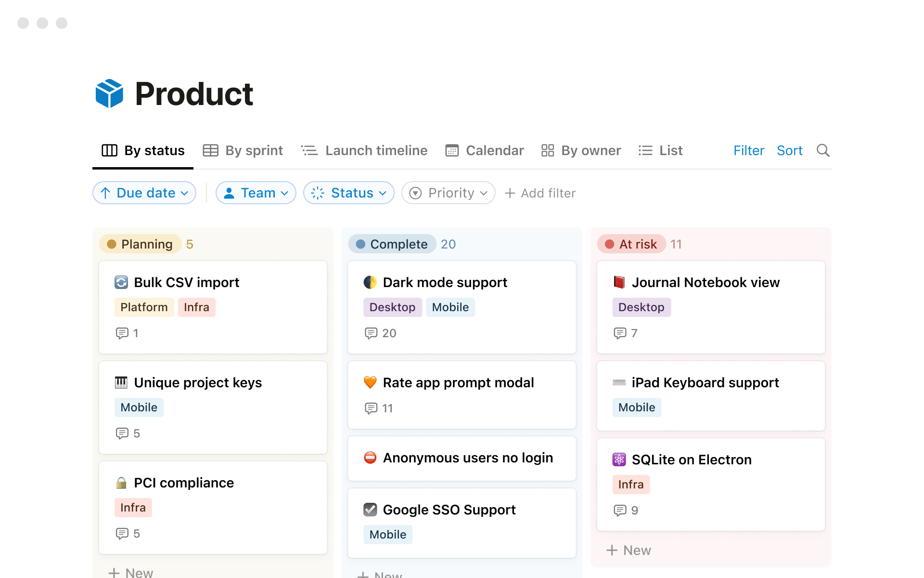Add new card in Planning column
Viewport: 924px width, 578px height.
pyautogui.click(x=131, y=572)
